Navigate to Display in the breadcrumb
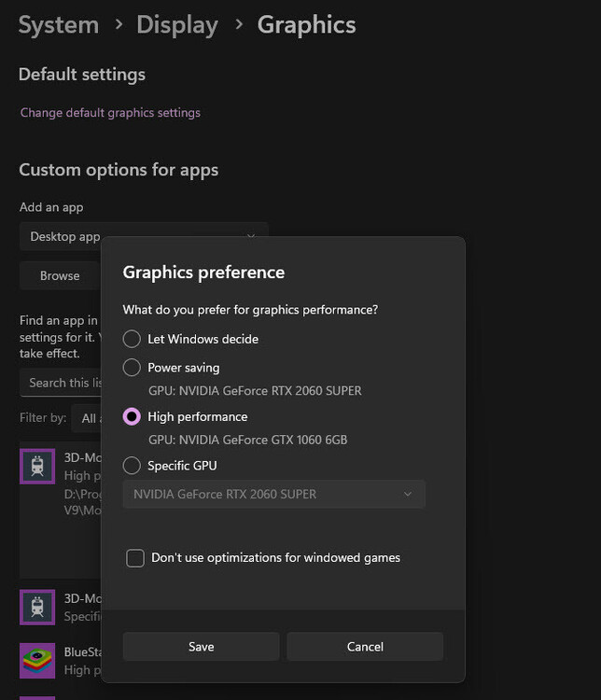The image size is (601, 700). tap(176, 24)
